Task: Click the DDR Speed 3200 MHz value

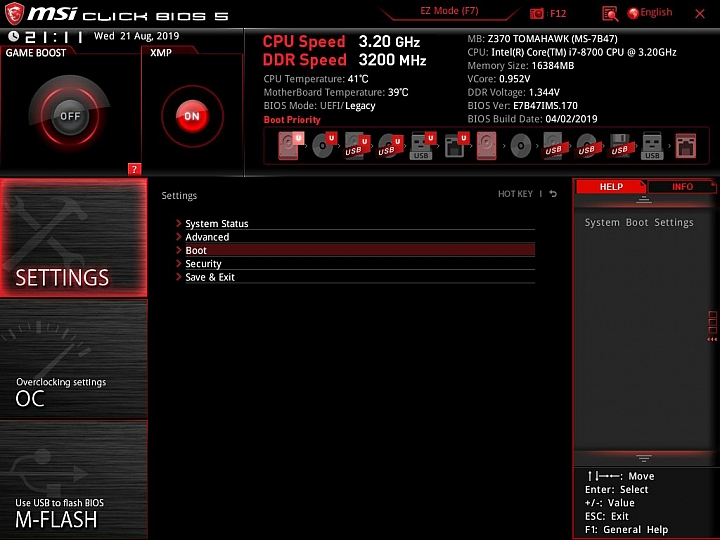Action: click(x=392, y=60)
